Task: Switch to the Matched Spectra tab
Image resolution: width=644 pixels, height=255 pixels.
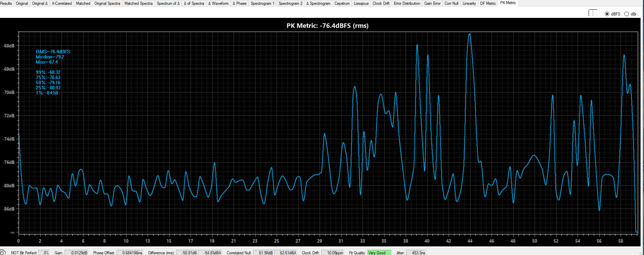Action: (x=138, y=3)
